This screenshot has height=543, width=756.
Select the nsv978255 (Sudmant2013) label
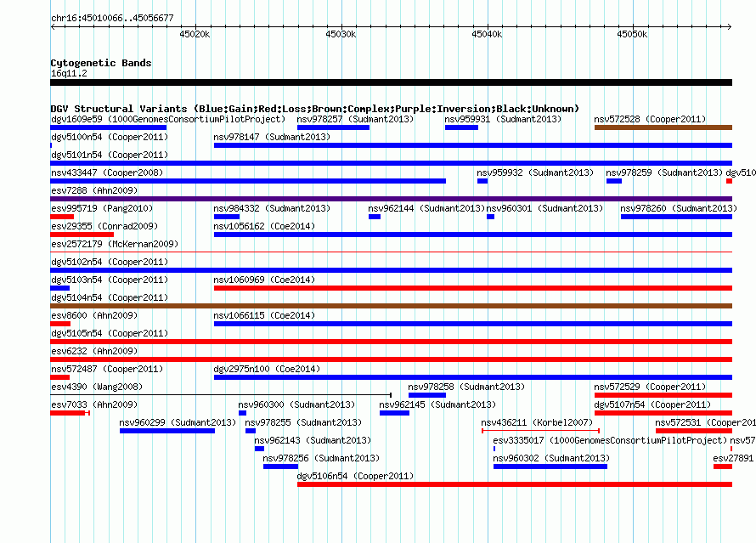click(x=303, y=422)
